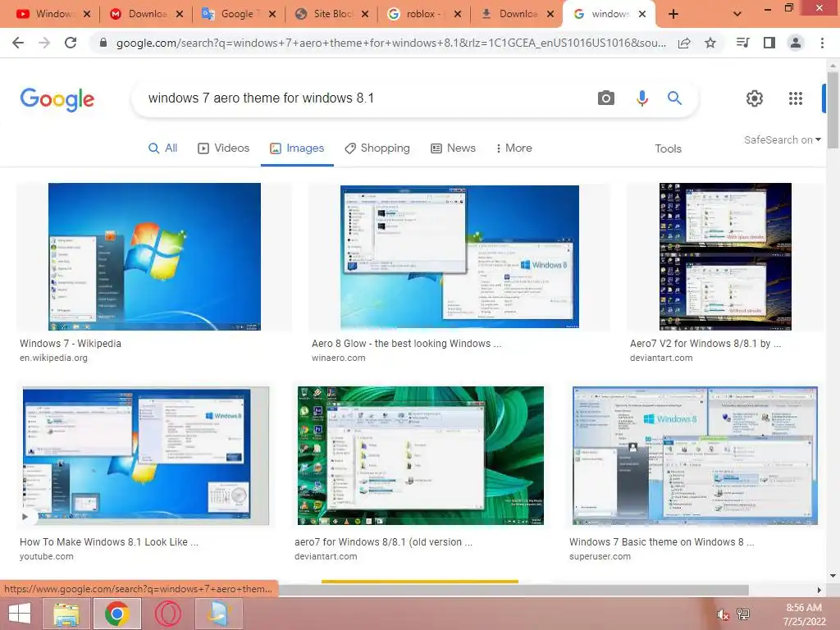View site security lock info
Screen dimensions: 840x630
(x=103, y=43)
